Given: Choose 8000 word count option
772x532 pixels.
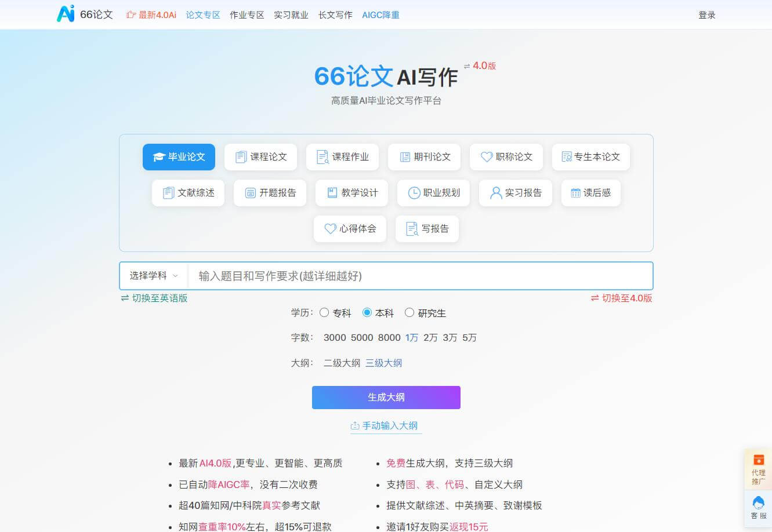Looking at the screenshot, I should 389,338.
